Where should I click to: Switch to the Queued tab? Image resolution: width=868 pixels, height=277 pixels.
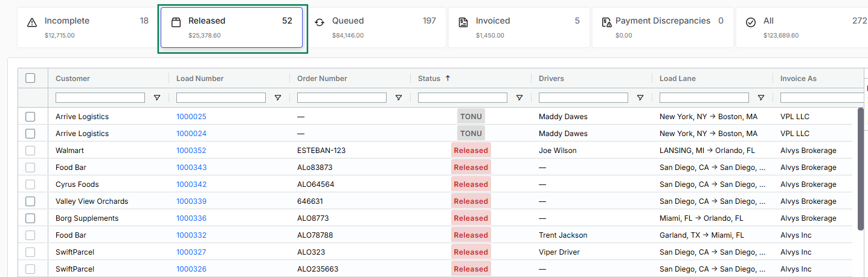pos(375,27)
